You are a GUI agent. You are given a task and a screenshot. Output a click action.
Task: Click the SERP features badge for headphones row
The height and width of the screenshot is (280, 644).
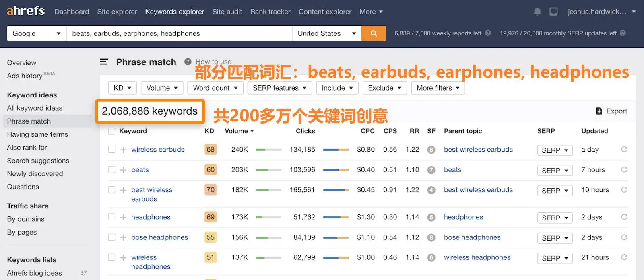[431, 217]
